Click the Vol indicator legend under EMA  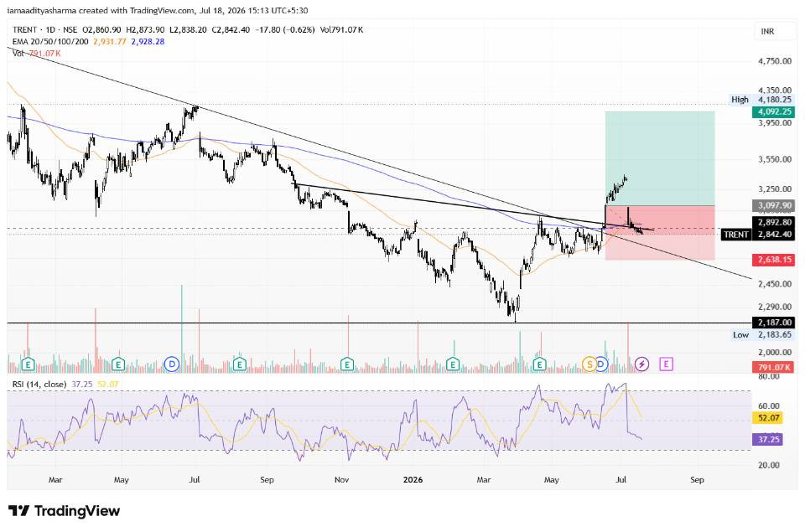click(x=18, y=54)
